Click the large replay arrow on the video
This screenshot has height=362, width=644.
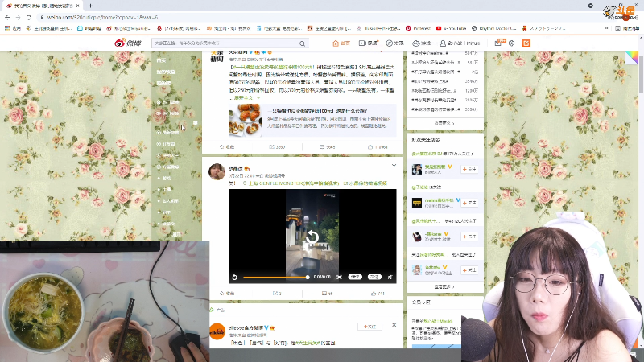[312, 237]
